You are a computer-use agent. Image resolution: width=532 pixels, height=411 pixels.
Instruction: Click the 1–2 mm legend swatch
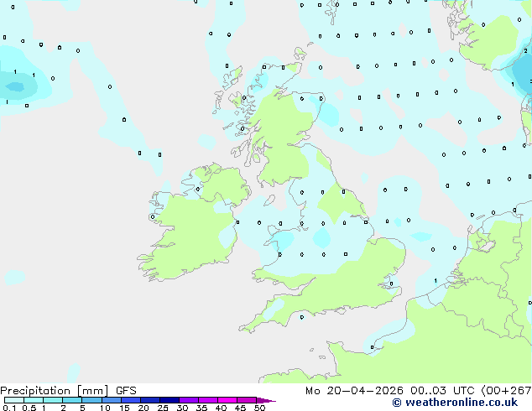[x=53, y=400]
